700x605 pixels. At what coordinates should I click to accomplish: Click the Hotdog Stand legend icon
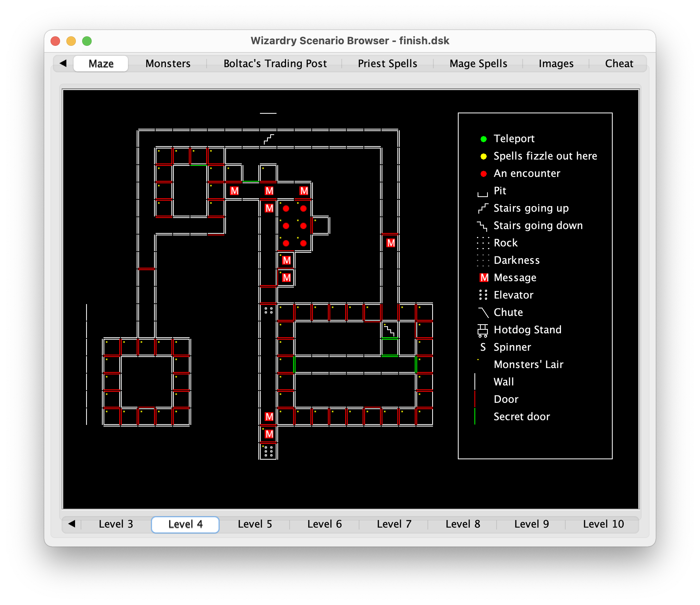click(x=483, y=330)
